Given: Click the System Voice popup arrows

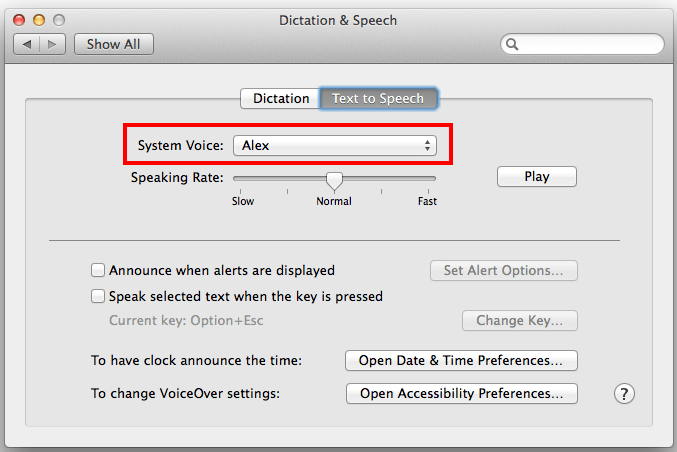Looking at the screenshot, I should [427, 145].
